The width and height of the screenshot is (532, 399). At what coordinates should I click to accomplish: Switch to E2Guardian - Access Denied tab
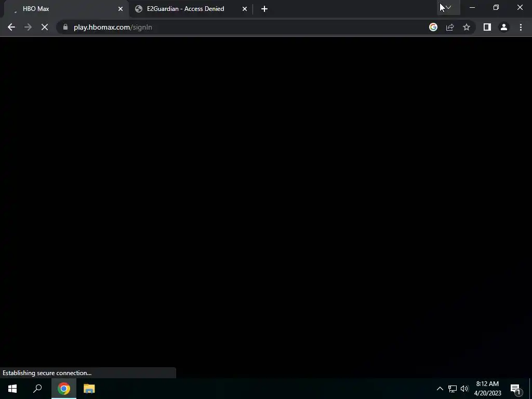pyautogui.click(x=191, y=9)
